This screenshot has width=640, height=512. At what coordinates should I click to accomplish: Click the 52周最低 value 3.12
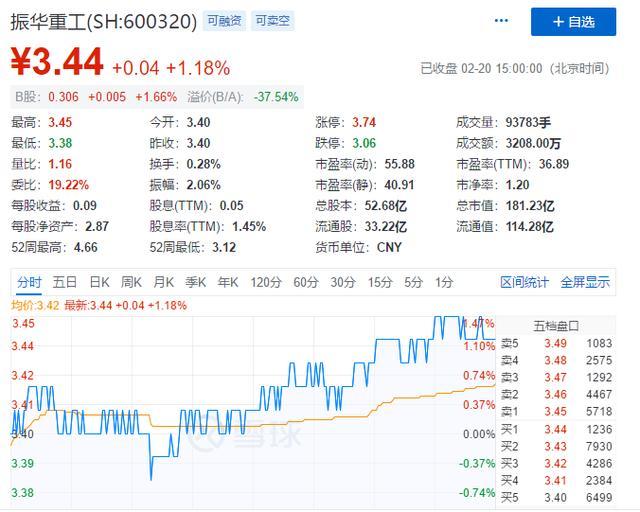click(224, 247)
